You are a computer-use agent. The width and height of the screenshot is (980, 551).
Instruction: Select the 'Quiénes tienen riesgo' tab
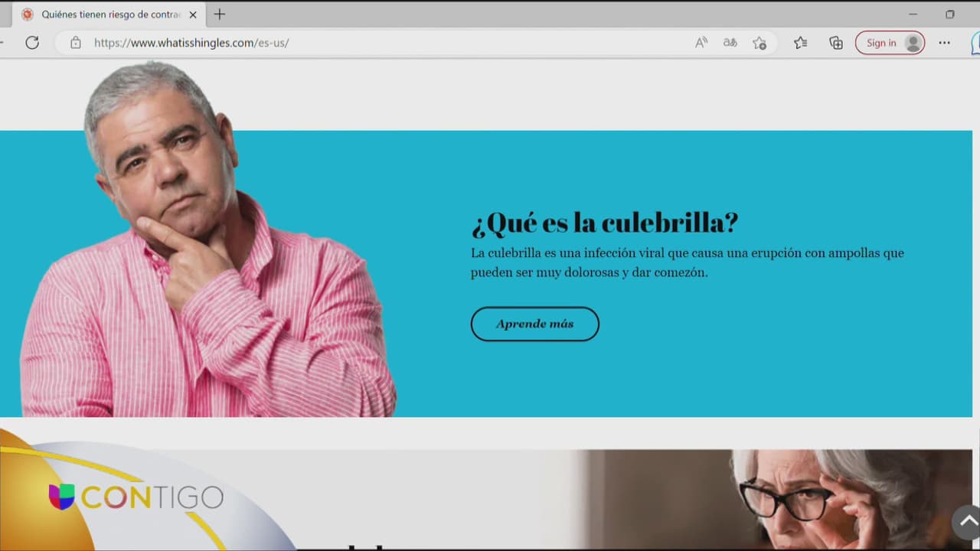coord(107,15)
